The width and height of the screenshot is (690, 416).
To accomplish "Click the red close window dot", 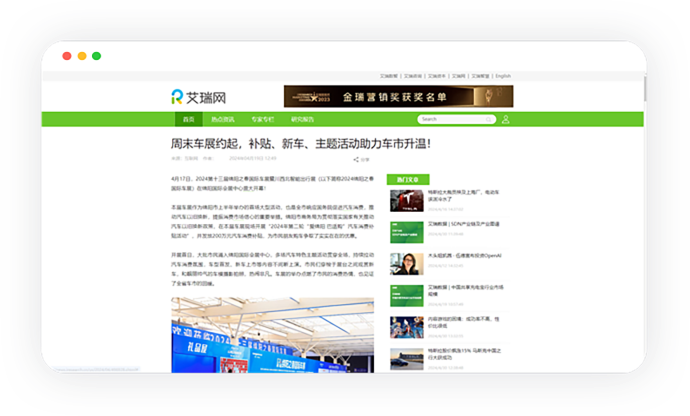I will 67,56.
